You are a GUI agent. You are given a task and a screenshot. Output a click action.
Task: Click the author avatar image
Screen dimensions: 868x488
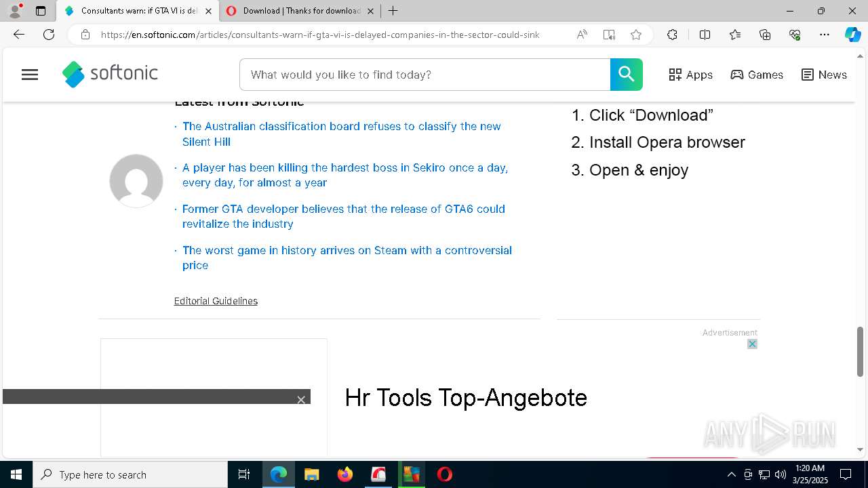click(136, 181)
